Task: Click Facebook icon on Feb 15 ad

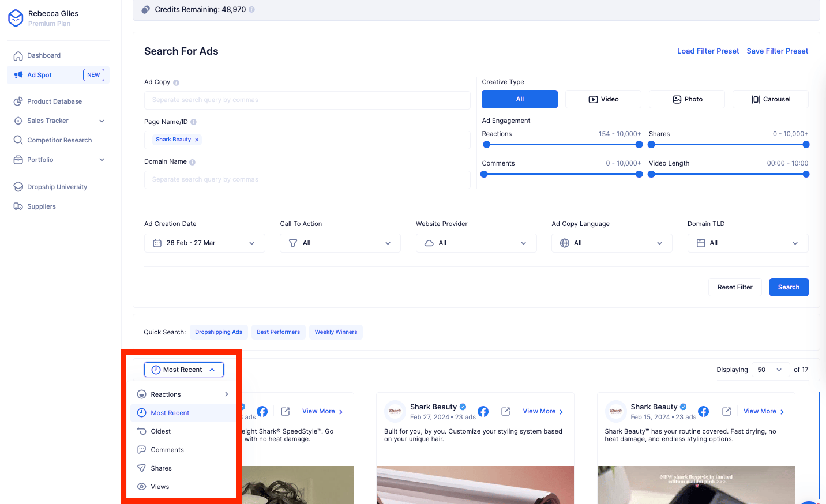Action: [x=703, y=411]
